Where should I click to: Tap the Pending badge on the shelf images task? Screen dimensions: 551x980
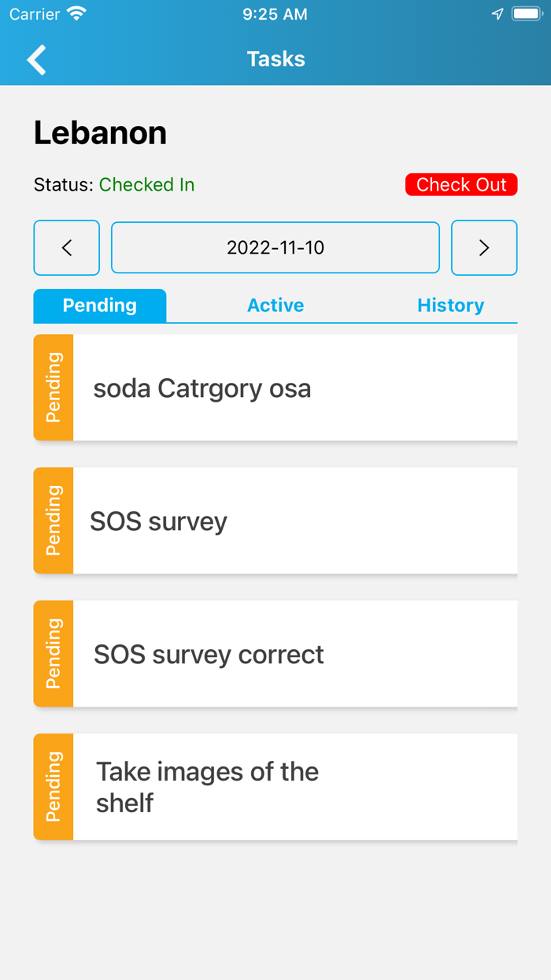53,786
